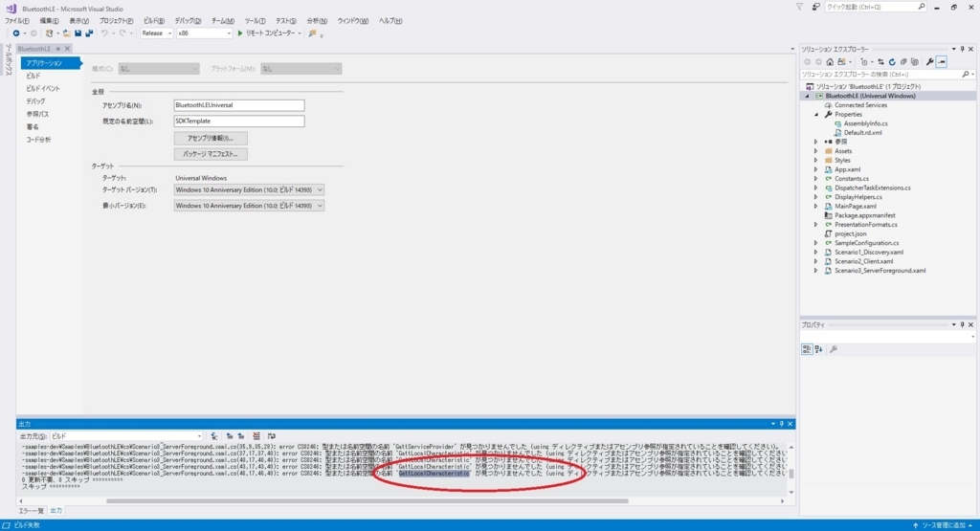Click Property Pages wrench in Properties panel

click(834, 349)
